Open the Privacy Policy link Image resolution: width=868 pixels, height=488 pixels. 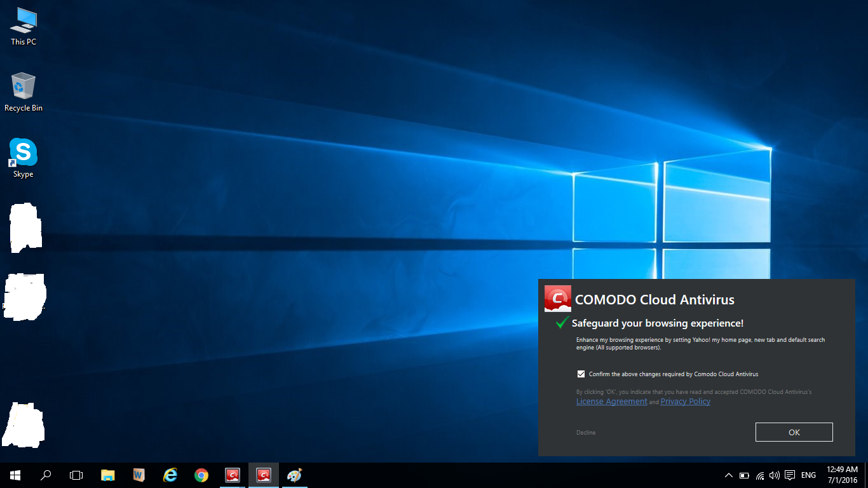click(x=685, y=402)
